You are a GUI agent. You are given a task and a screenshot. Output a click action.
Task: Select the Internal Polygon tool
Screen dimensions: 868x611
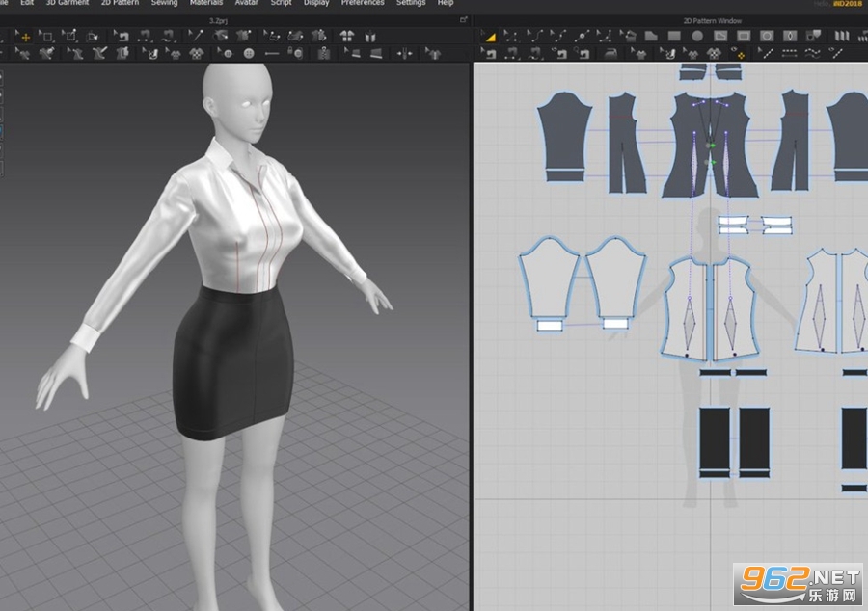coord(720,37)
